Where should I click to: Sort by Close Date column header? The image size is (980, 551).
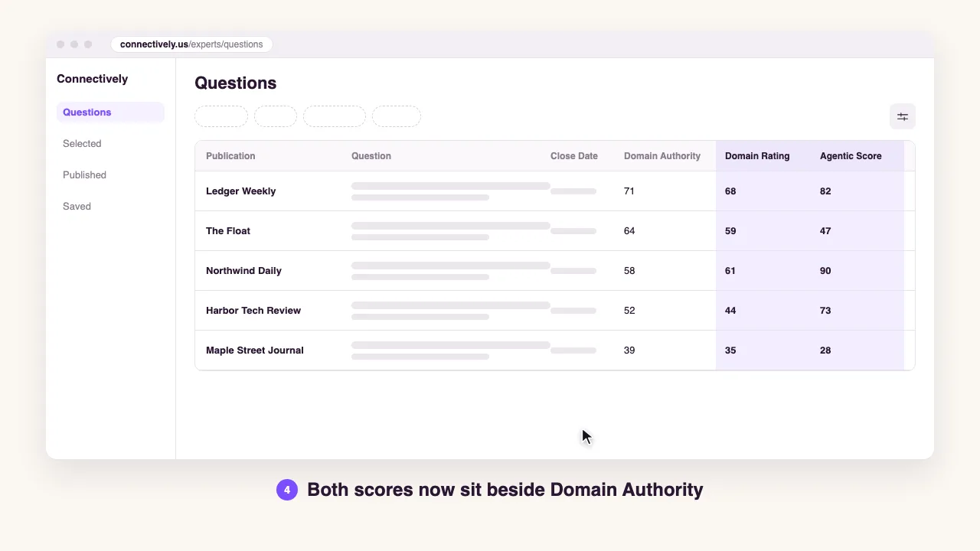pyautogui.click(x=574, y=156)
